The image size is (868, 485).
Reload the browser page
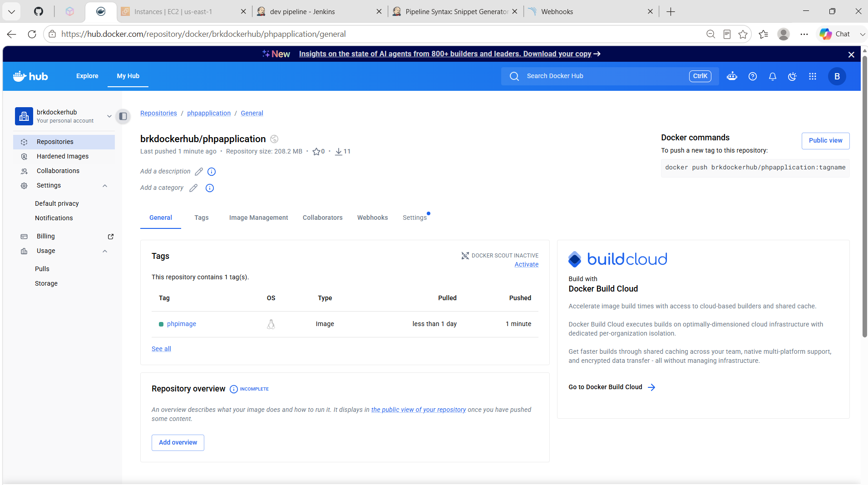(32, 34)
